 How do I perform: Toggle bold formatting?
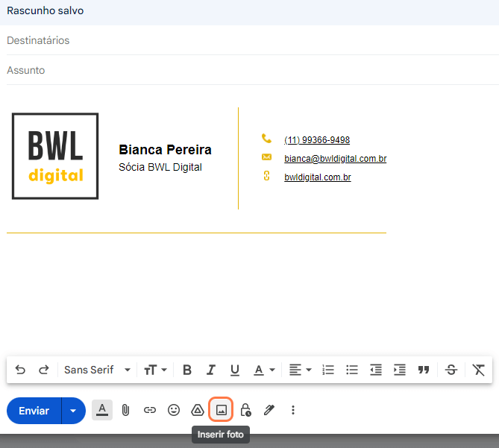[187, 370]
